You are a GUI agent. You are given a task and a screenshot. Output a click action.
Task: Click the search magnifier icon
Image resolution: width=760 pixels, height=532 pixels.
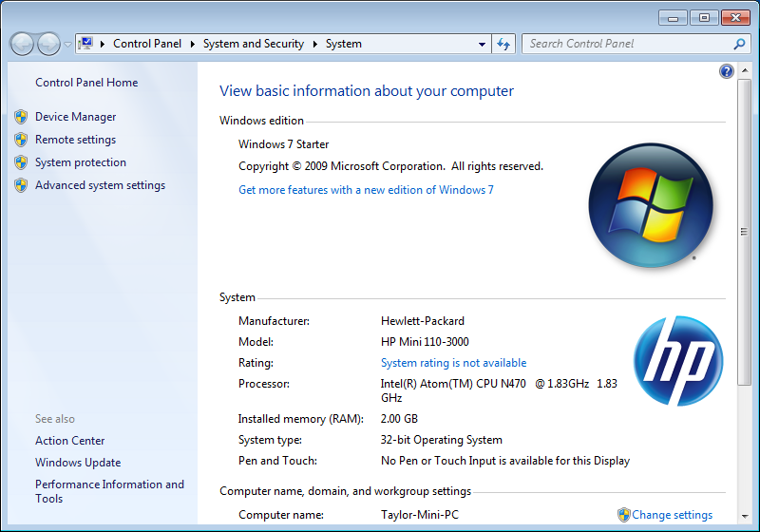739,44
